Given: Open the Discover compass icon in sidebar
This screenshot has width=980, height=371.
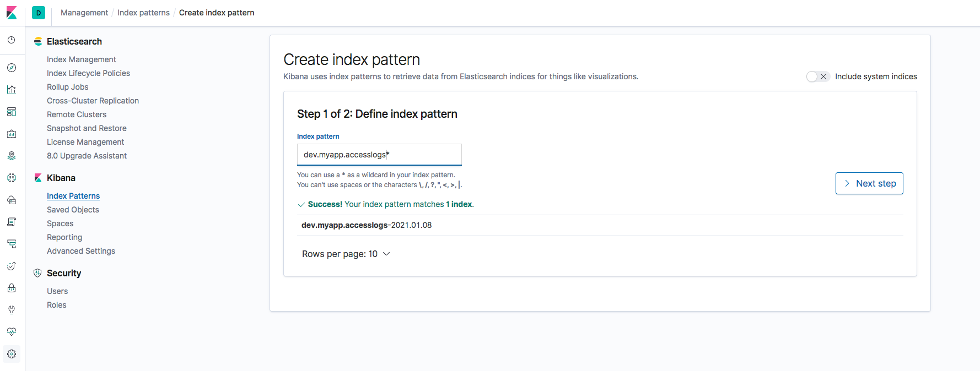Looking at the screenshot, I should pyautogui.click(x=12, y=68).
